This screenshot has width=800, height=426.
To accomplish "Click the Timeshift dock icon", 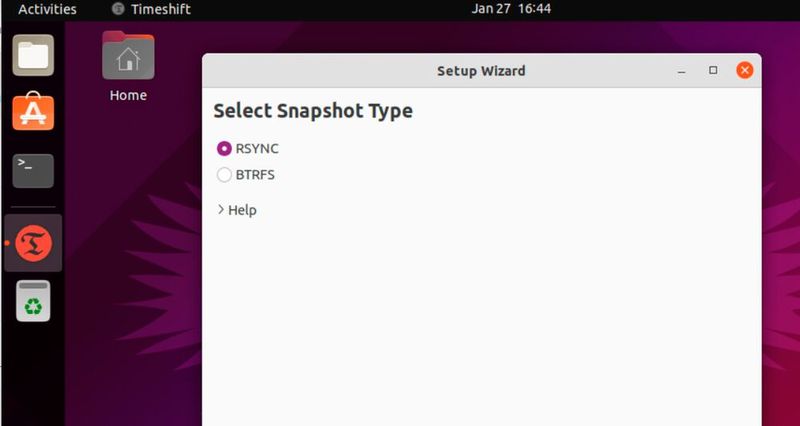I will tap(33, 243).
